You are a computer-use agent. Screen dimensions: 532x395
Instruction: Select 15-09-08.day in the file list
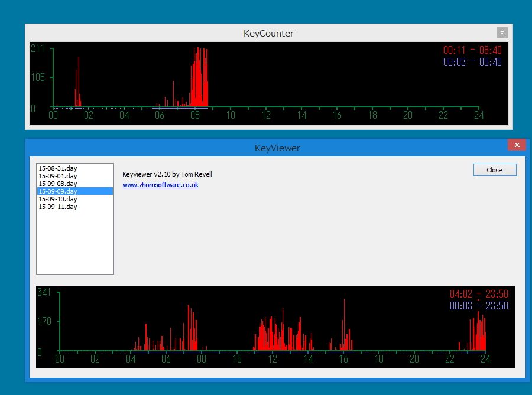pos(74,184)
